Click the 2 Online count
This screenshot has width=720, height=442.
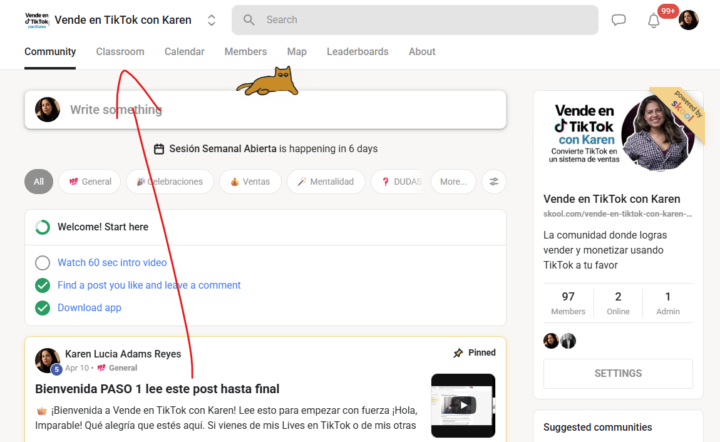pyautogui.click(x=618, y=303)
